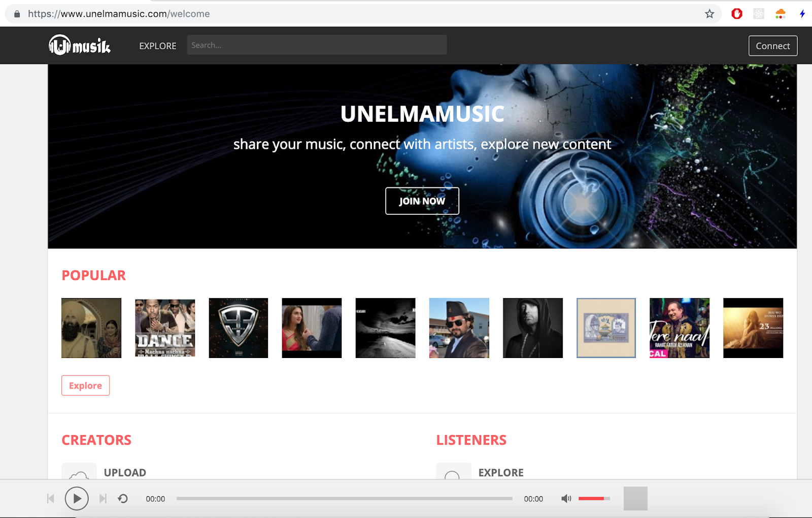Toggle the repeat icon in player
This screenshot has height=518, width=812.
click(x=123, y=499)
